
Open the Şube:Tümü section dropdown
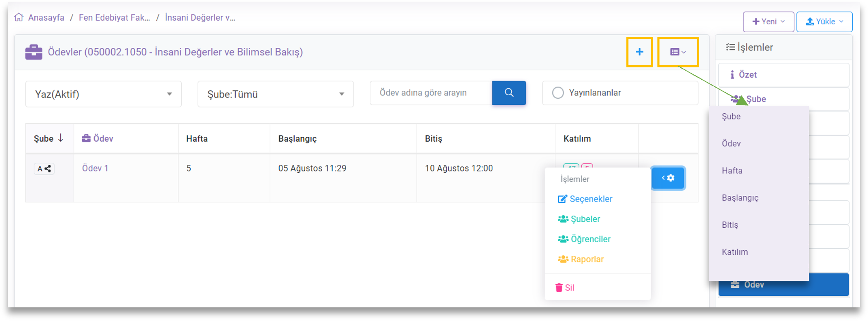tap(276, 94)
